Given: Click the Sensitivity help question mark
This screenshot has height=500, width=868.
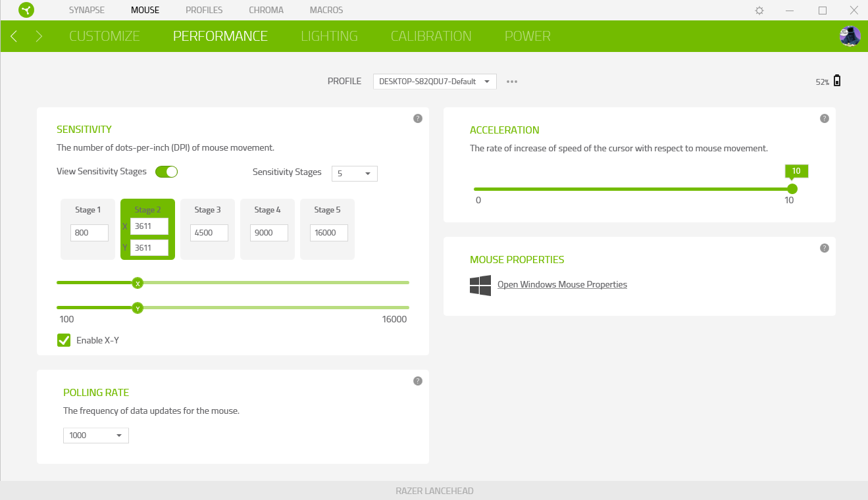Looking at the screenshot, I should coord(417,118).
